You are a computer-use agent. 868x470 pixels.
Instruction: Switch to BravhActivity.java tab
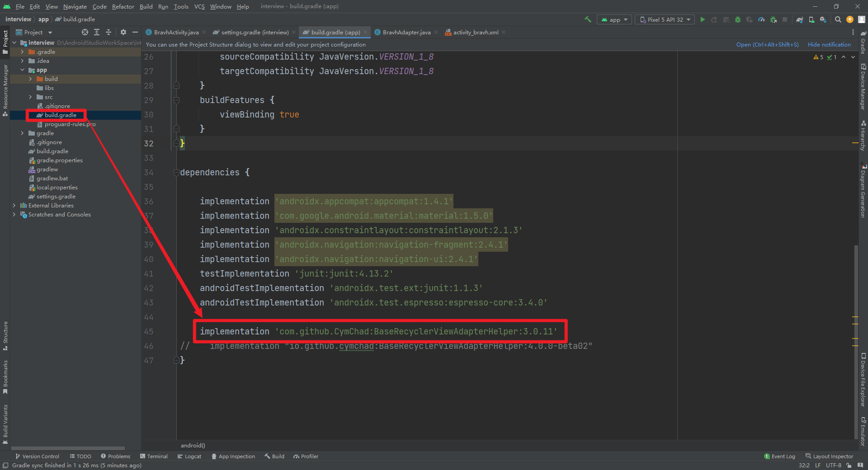176,32
